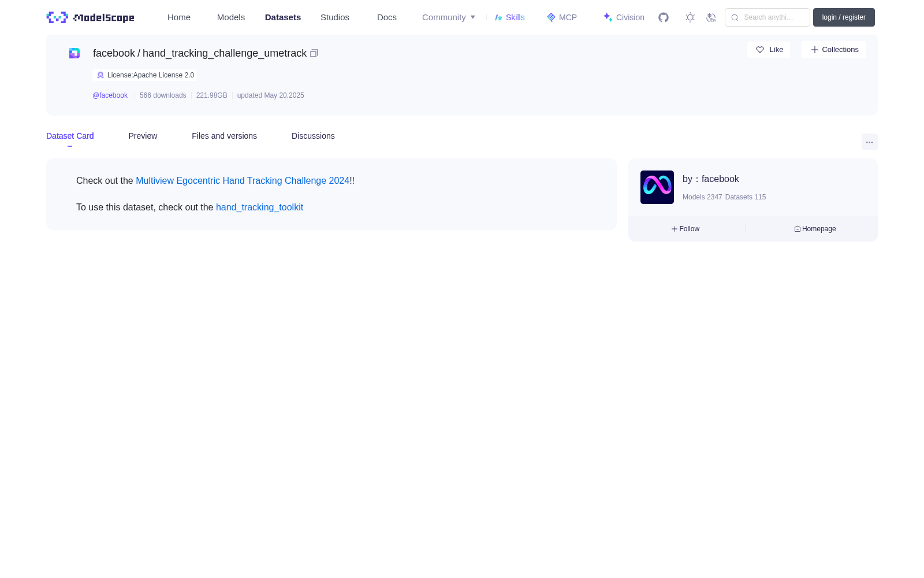Click the Civision star icon
This screenshot has width=924, height=578.
pyautogui.click(x=608, y=17)
